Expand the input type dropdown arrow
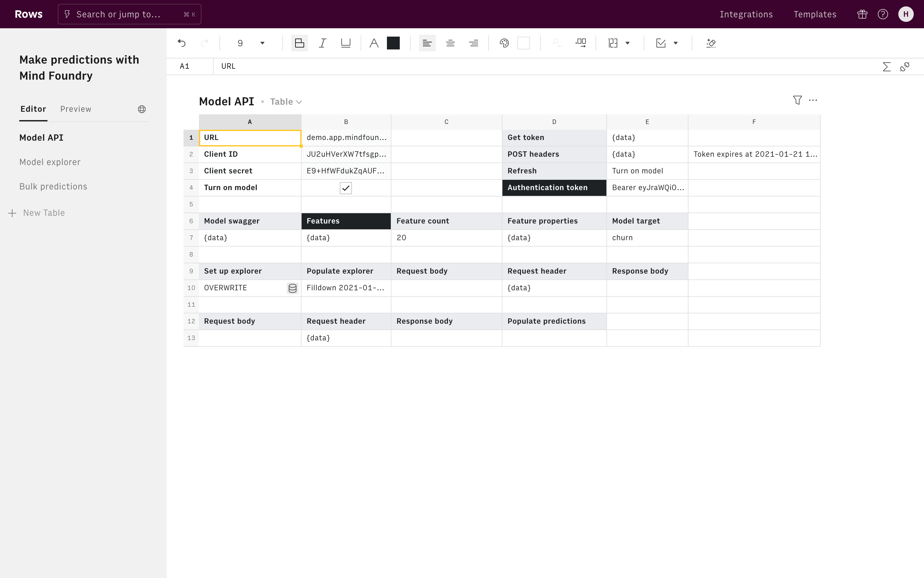The image size is (924, 578). click(675, 43)
